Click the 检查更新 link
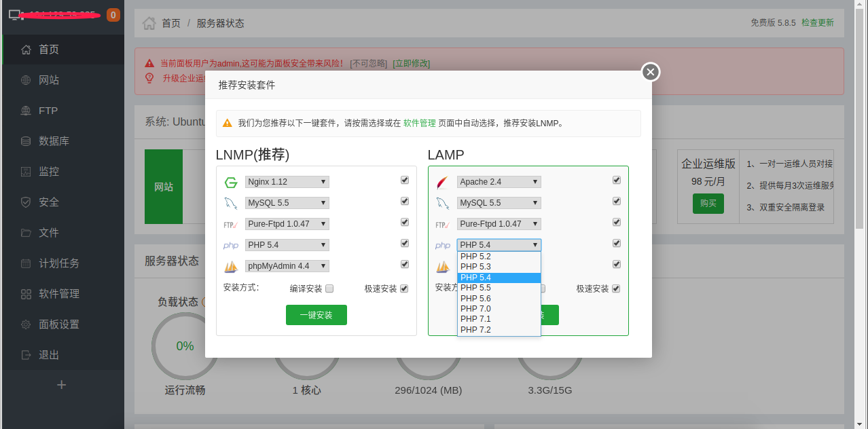Viewport: 868px width, 429px height. tap(818, 22)
